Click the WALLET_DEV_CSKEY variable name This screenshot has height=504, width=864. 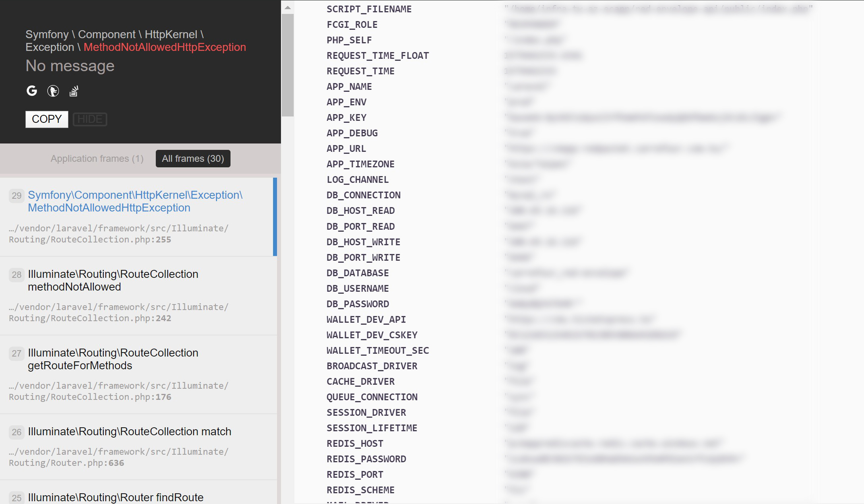(x=372, y=335)
